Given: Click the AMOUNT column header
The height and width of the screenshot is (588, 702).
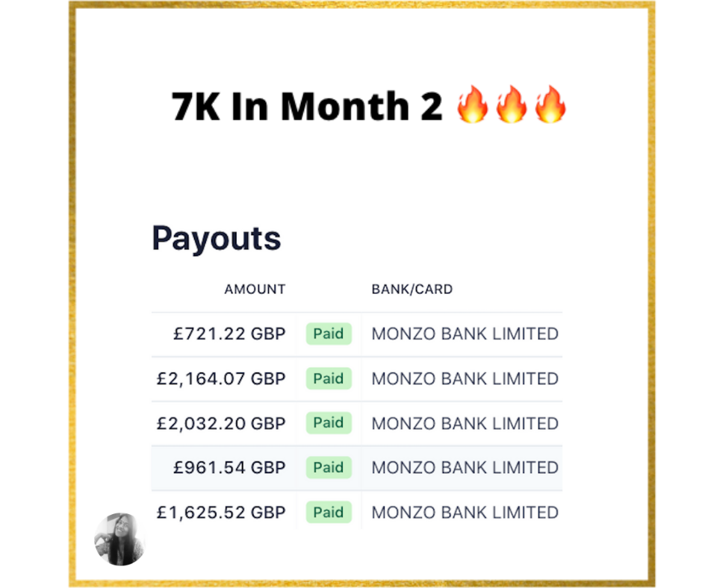Looking at the screenshot, I should (255, 289).
